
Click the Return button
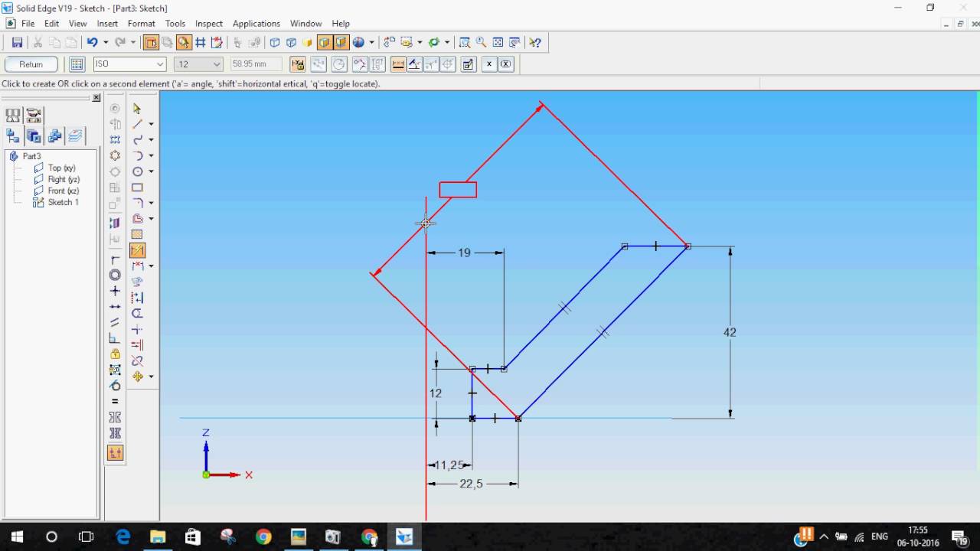pyautogui.click(x=31, y=64)
